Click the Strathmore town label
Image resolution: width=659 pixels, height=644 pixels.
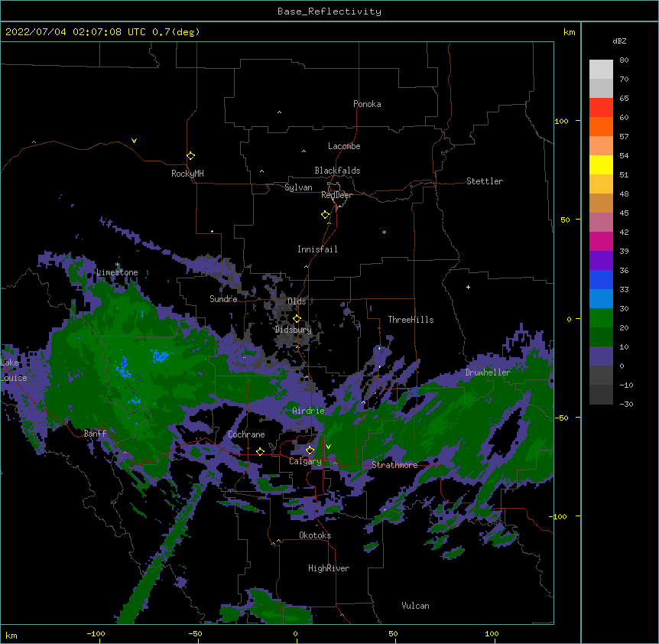coord(394,465)
